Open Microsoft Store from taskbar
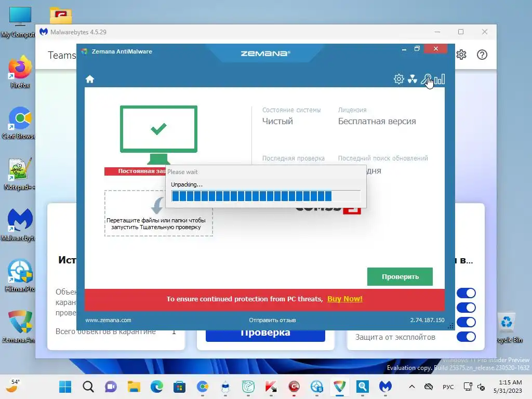The image size is (532, 399). [x=179, y=387]
